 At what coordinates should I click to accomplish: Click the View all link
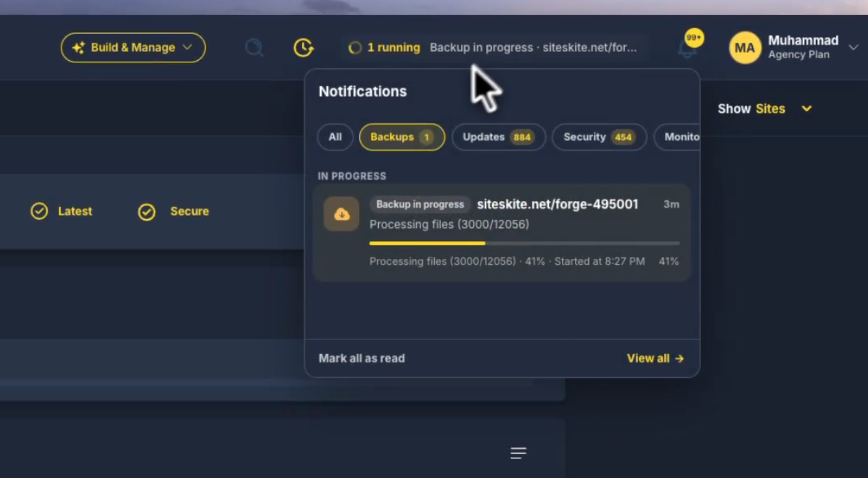[655, 358]
